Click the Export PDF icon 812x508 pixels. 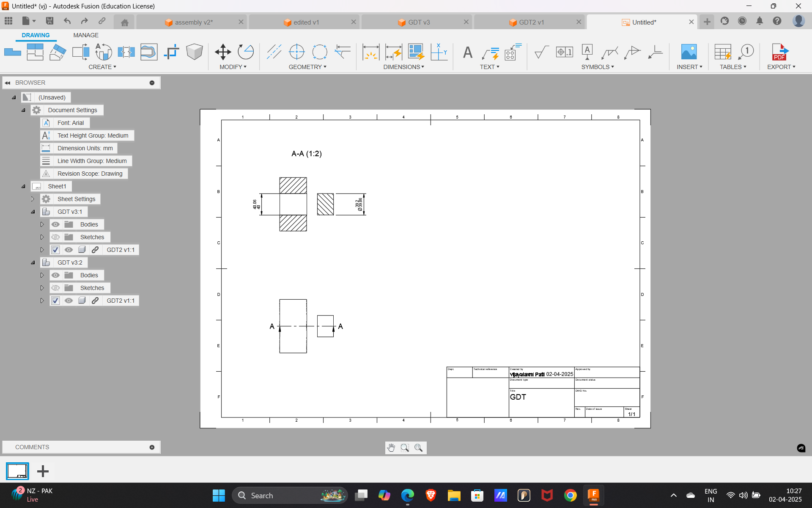[780, 52]
